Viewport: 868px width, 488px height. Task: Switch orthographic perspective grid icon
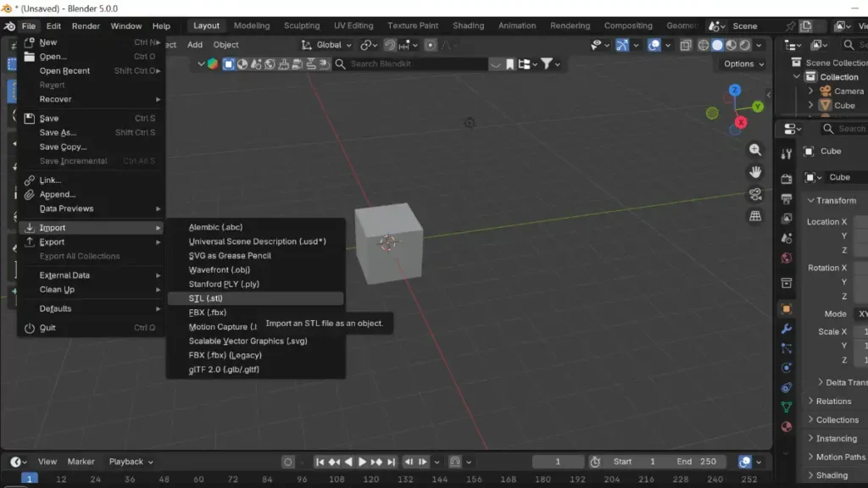755,216
